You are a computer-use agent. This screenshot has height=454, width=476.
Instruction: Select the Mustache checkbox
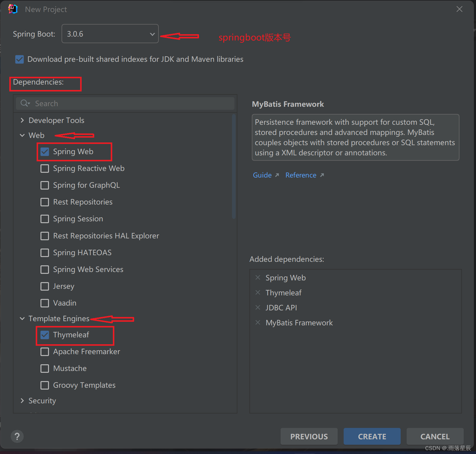coord(45,369)
